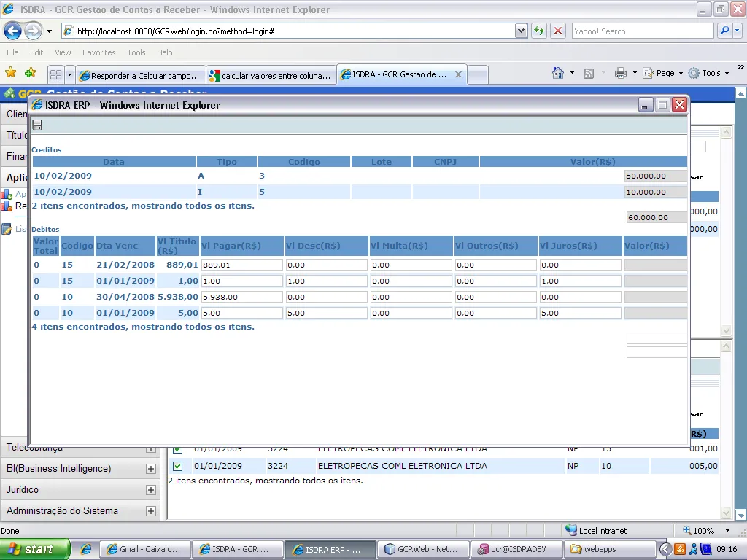Image resolution: width=747 pixels, height=560 pixels.
Task: Click Vl Multa field in 21/02/2008 row
Action: coord(411,265)
